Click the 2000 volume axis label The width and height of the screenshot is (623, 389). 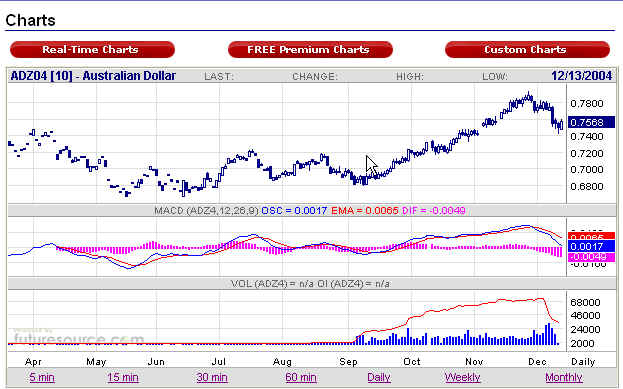point(582,343)
